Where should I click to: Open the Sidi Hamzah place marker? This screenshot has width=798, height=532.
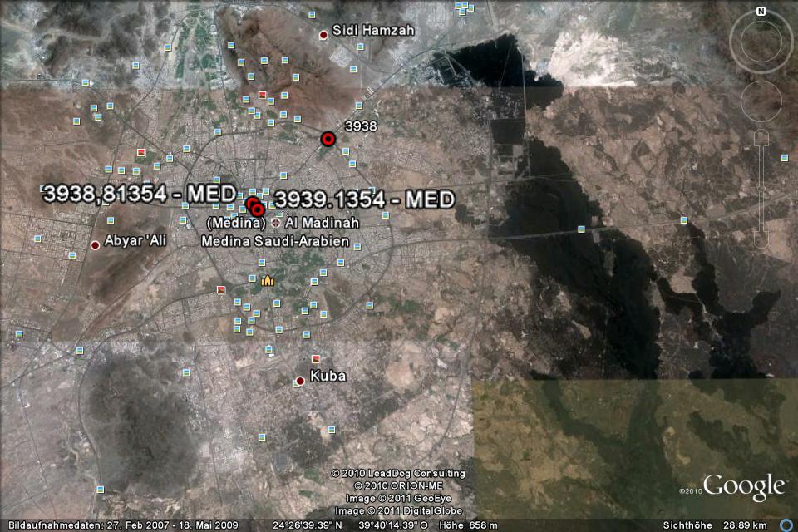point(323,35)
